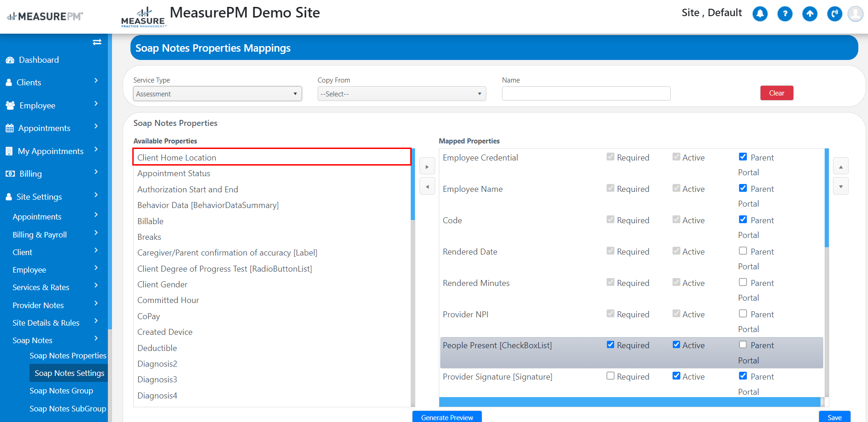Click the Measure Practice Management logo
The height and width of the screenshot is (422, 868).
coord(143,18)
